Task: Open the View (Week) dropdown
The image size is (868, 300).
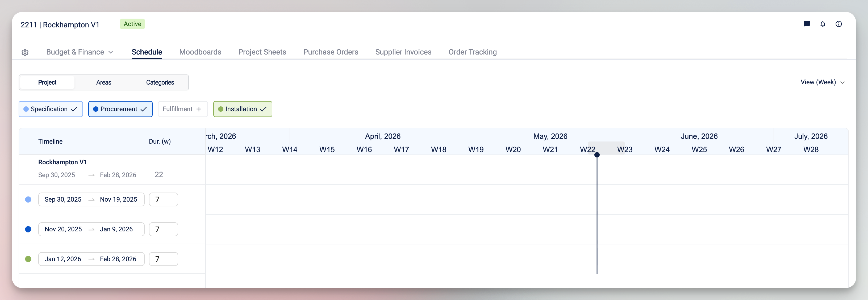Action: pos(823,82)
